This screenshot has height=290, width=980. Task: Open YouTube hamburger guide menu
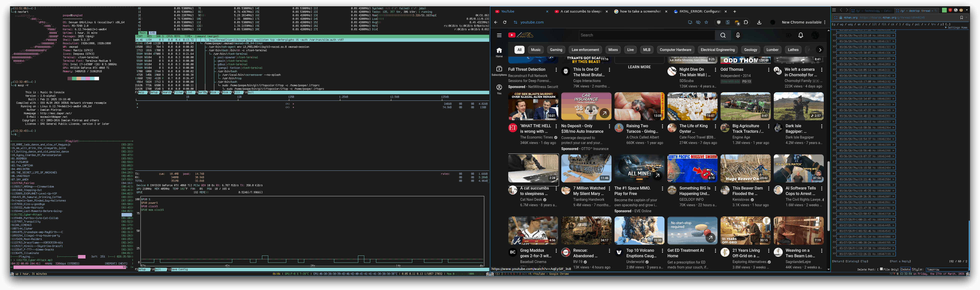(499, 35)
